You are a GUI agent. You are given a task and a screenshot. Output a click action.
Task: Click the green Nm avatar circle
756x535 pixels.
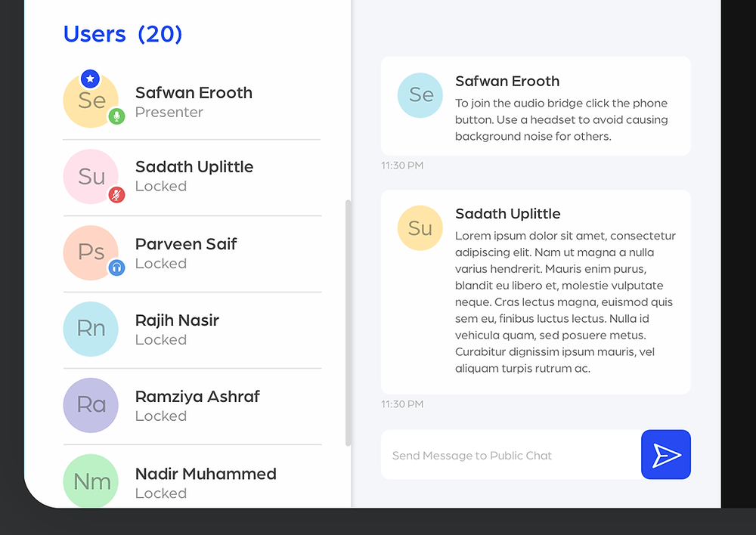(x=91, y=481)
